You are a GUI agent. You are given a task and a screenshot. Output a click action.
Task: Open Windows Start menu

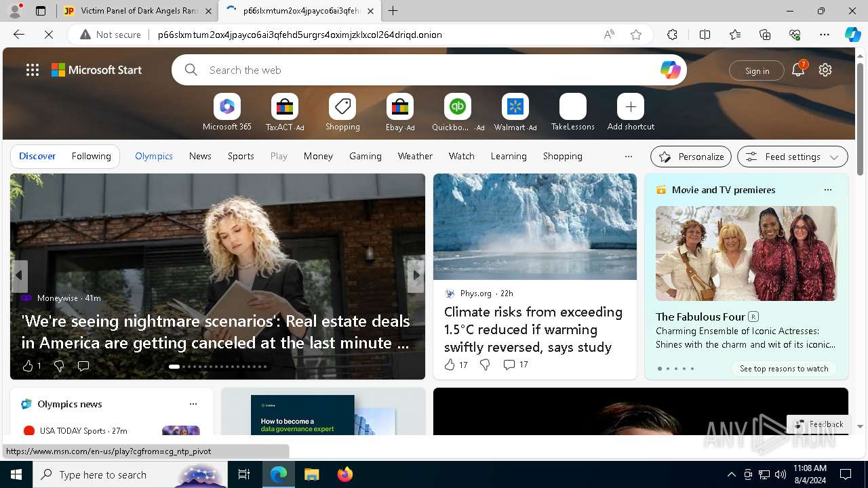click(16, 474)
